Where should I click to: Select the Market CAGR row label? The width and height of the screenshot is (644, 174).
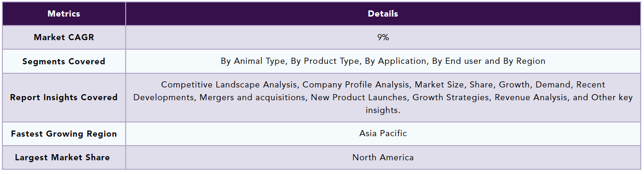click(64, 37)
